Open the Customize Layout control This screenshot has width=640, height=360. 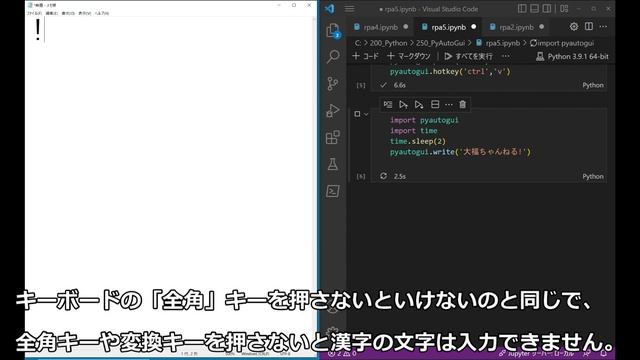(x=564, y=9)
